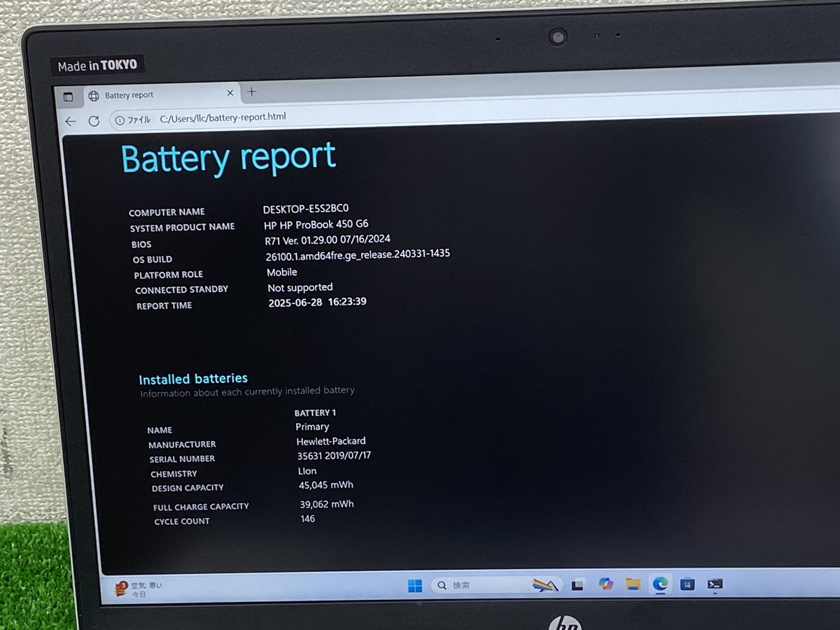Click the BATTERY 1 column header
This screenshot has width=840, height=630.
[315, 413]
